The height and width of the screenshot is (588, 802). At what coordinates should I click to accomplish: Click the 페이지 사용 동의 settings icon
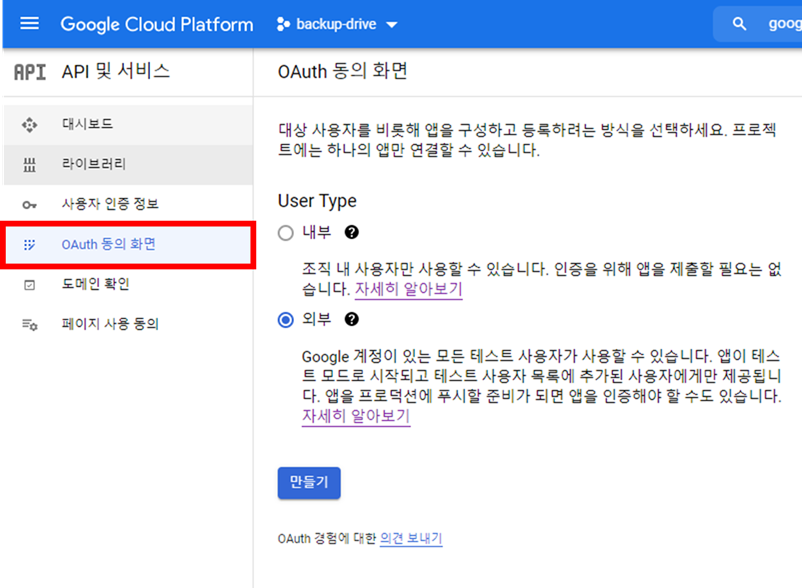pos(30,325)
